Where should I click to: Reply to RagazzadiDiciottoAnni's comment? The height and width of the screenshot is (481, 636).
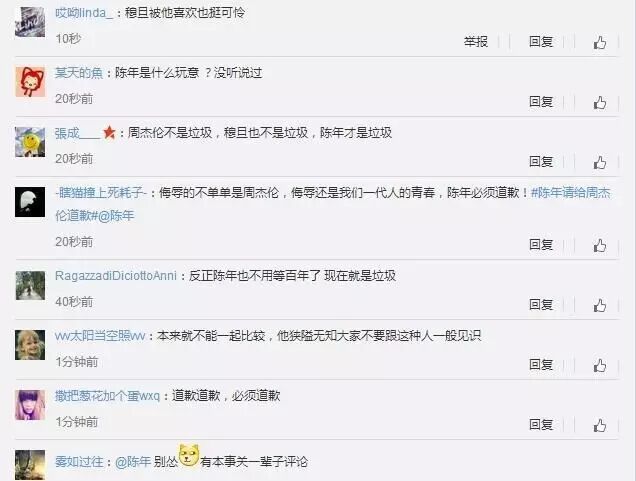point(541,305)
